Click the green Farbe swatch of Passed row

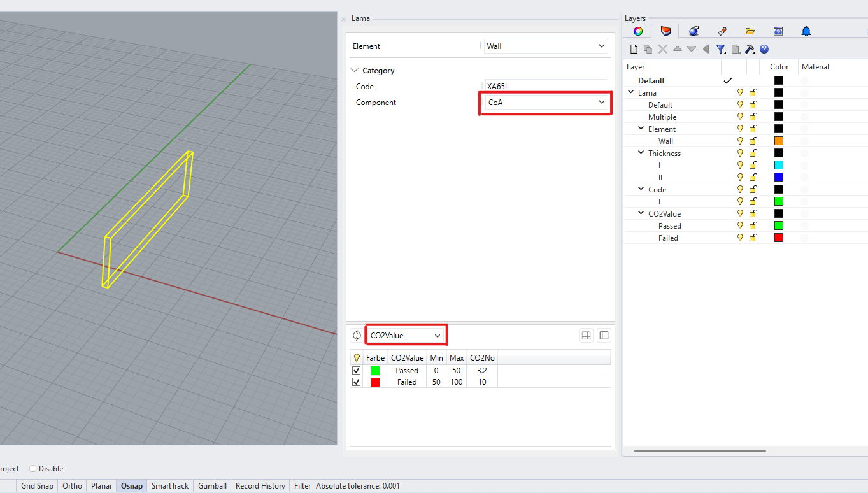pyautogui.click(x=375, y=370)
